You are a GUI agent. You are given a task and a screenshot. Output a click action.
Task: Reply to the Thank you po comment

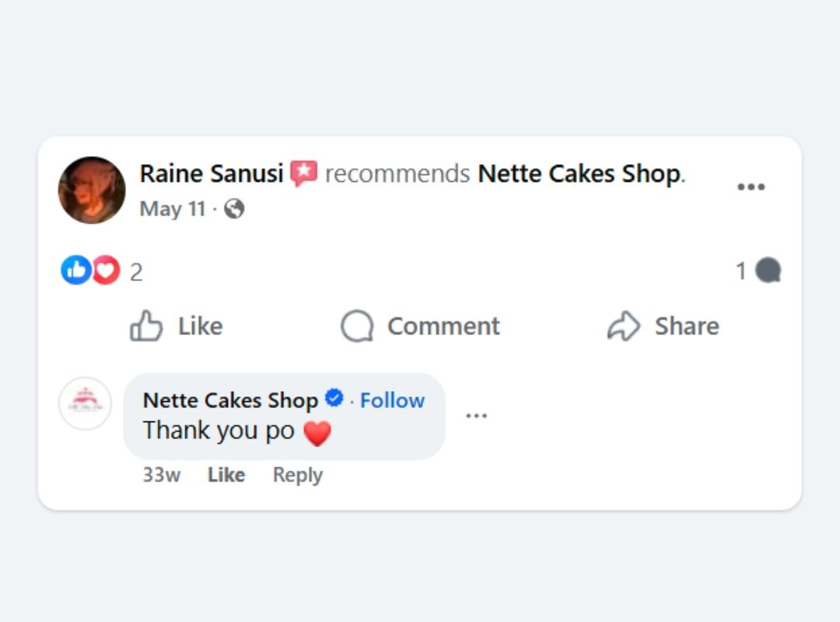pos(297,475)
